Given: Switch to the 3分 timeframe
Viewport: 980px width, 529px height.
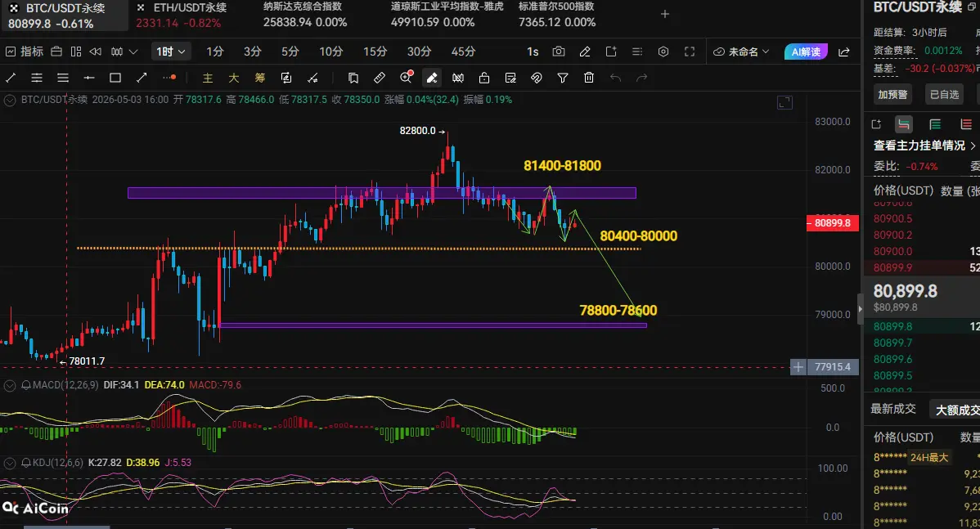Looking at the screenshot, I should click(x=253, y=52).
